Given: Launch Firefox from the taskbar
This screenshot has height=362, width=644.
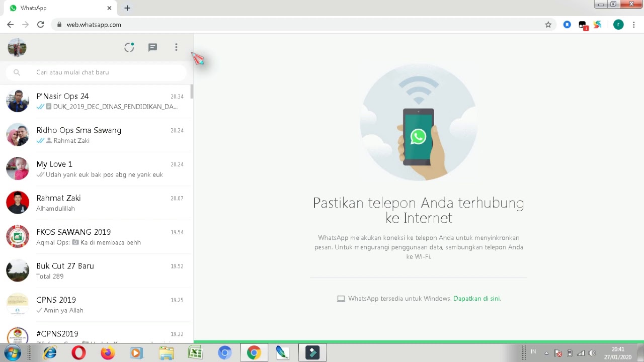Looking at the screenshot, I should (107, 353).
